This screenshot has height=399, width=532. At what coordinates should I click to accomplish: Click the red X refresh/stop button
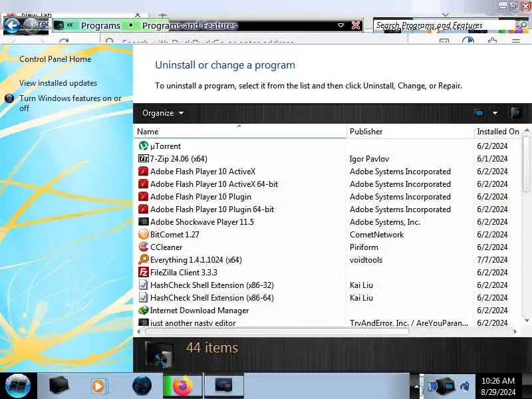coord(356,25)
